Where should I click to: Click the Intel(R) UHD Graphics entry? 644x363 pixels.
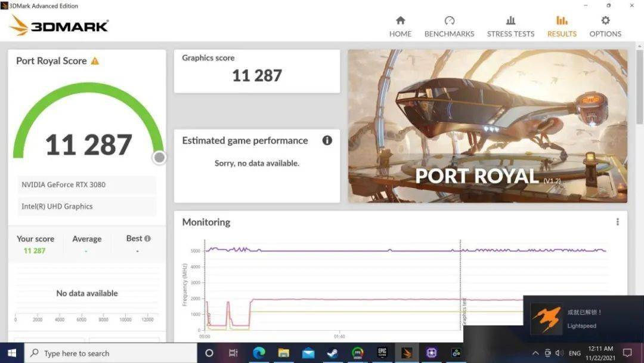(x=86, y=207)
